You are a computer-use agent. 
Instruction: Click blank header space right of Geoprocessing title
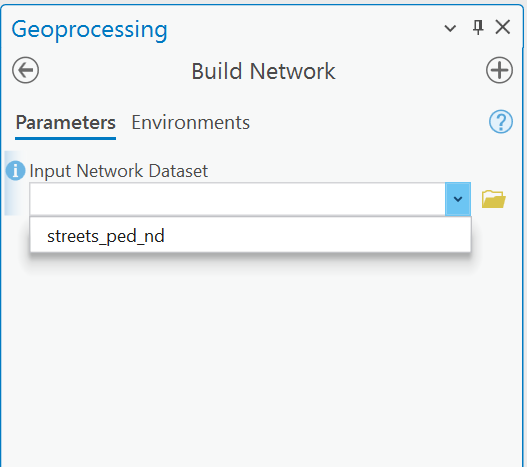pyautogui.click(x=302, y=29)
